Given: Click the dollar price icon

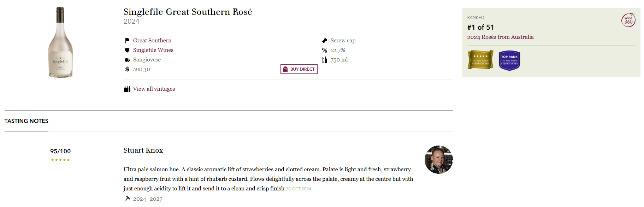Looking at the screenshot, I should [127, 69].
